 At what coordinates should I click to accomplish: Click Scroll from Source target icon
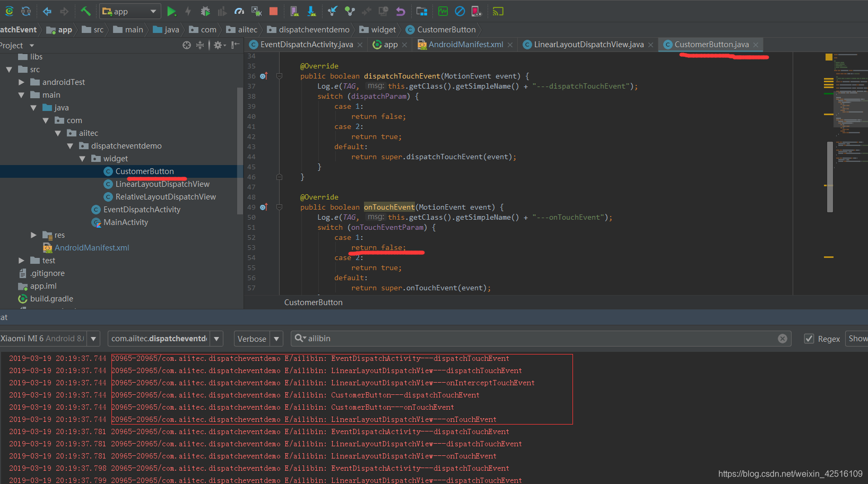pos(187,46)
